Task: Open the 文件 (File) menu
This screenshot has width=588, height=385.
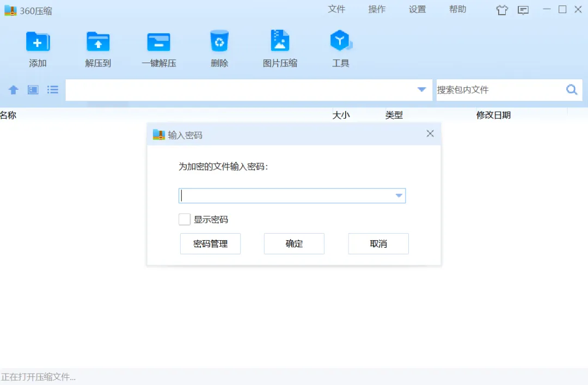Action: (x=337, y=9)
